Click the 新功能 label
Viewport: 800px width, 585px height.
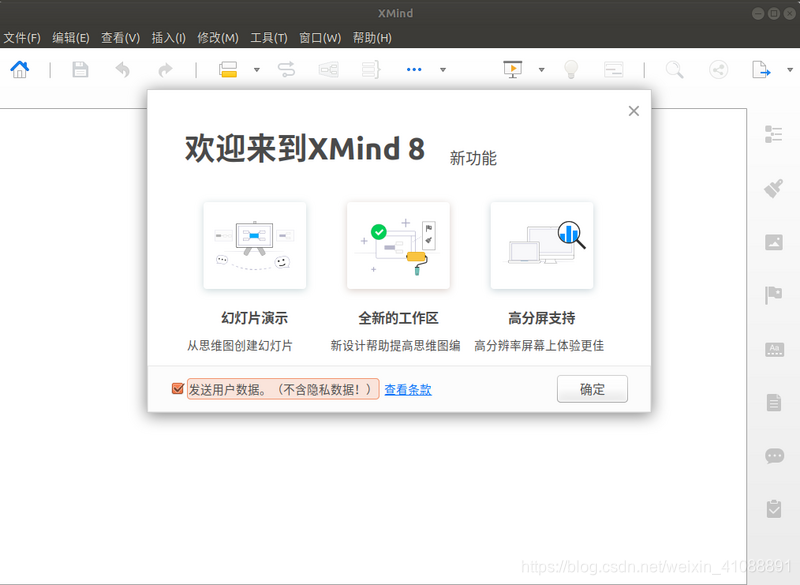tap(473, 158)
